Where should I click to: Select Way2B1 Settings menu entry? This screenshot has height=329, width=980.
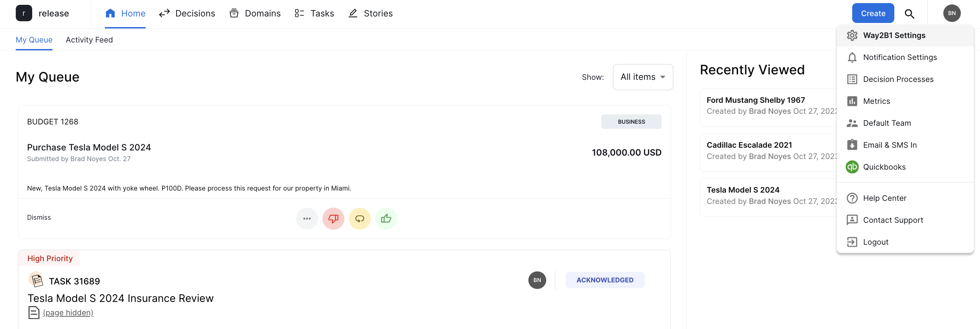pos(905,35)
